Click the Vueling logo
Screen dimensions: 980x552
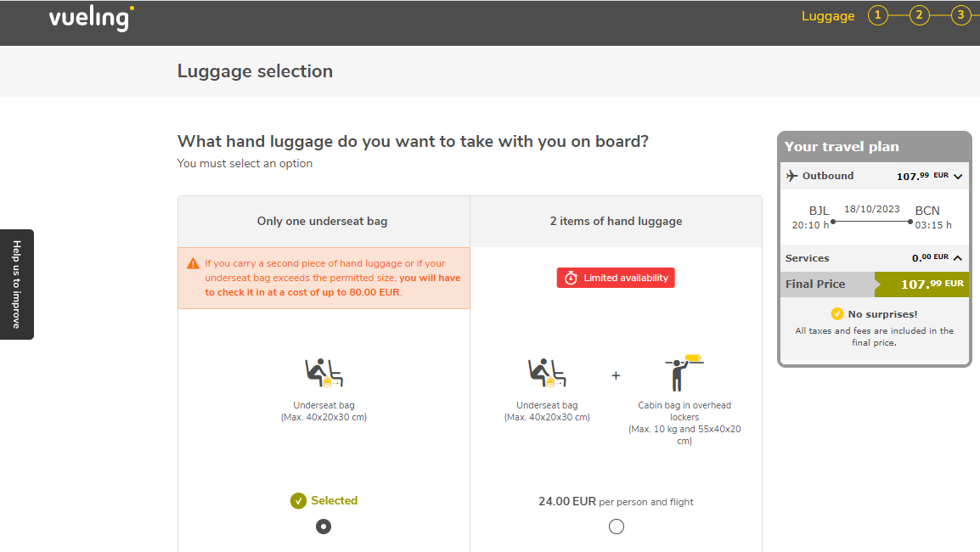pos(91,18)
